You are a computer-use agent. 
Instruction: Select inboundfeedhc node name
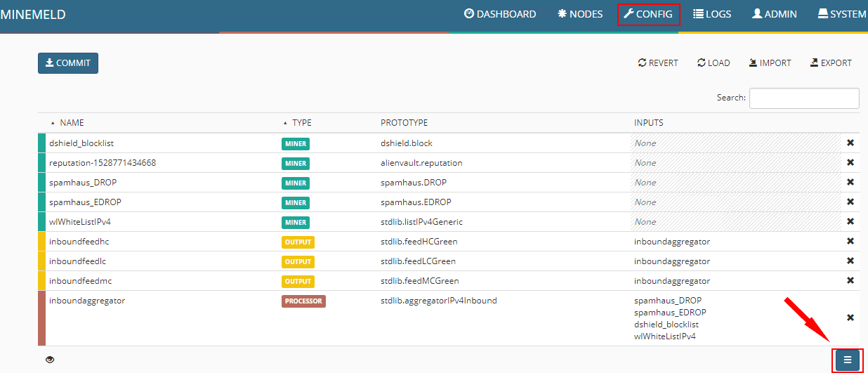(x=79, y=242)
